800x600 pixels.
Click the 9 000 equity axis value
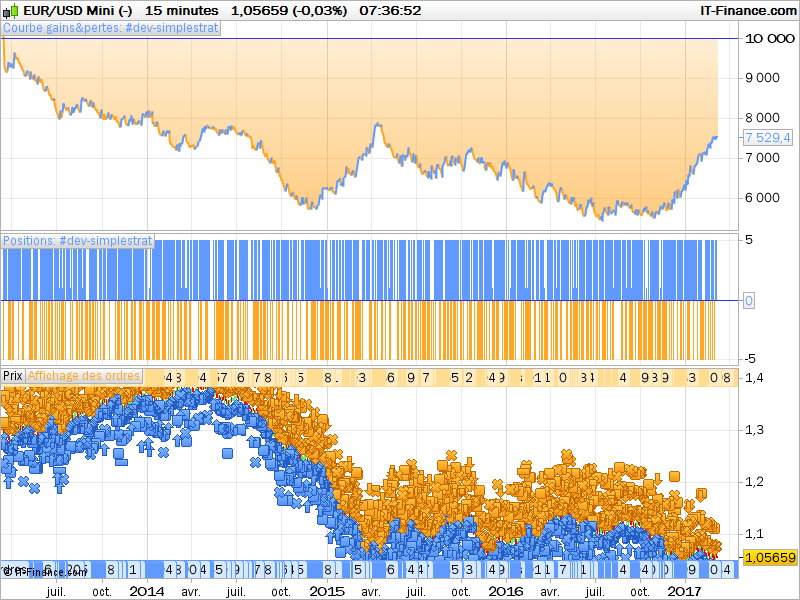tap(762, 78)
